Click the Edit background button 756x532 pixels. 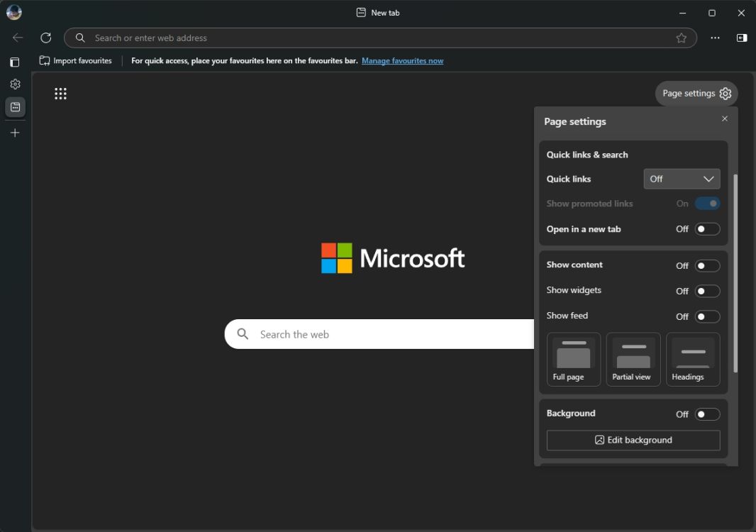[633, 440]
